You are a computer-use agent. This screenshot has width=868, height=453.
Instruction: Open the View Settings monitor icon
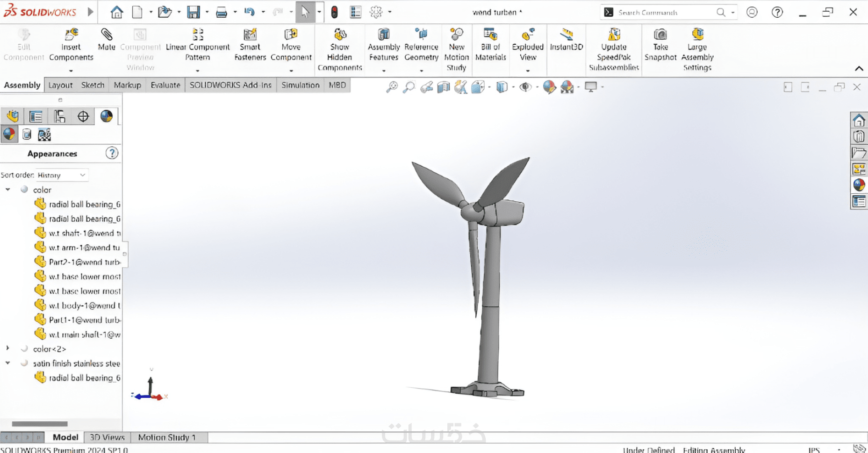(591, 87)
